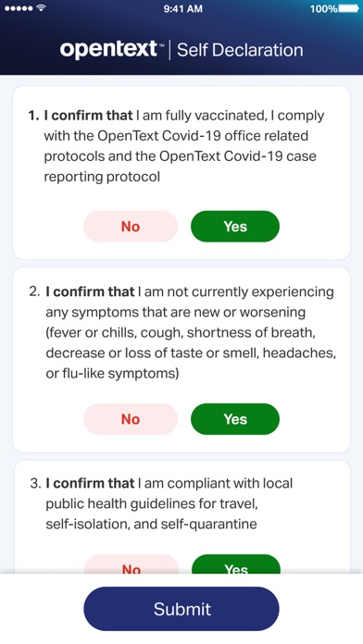The height and width of the screenshot is (644, 363).
Task: Tap the battery indicator icon
Action: (348, 8)
